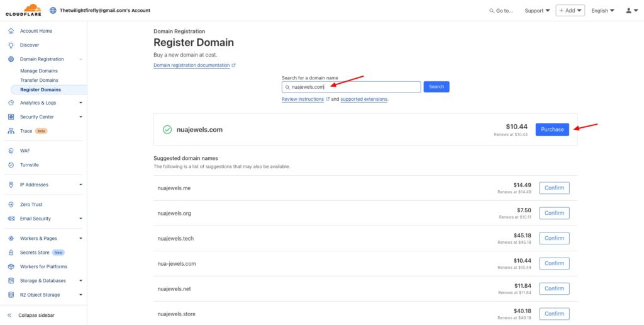The height and width of the screenshot is (325, 644).
Task: Expand the Analytics & Logs section
Action: click(x=81, y=103)
